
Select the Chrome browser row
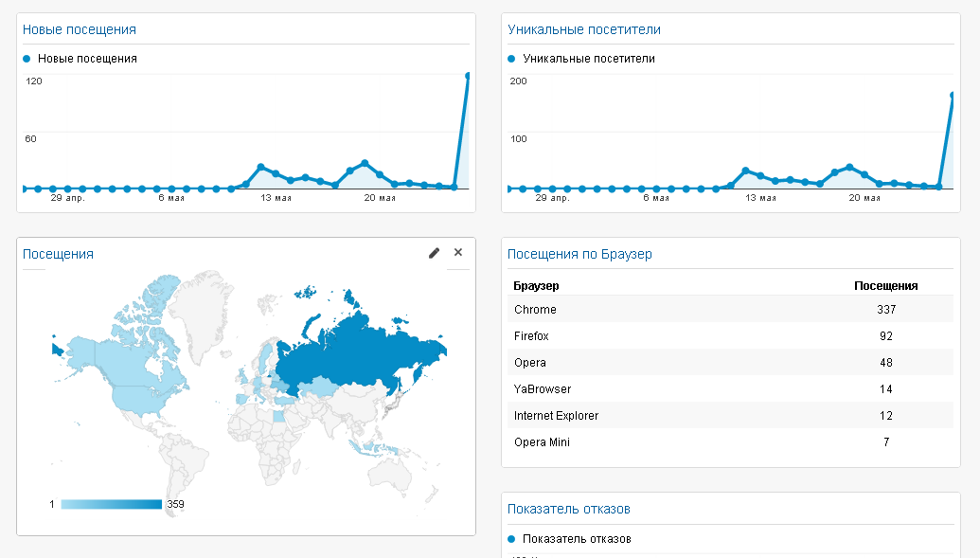(730, 310)
